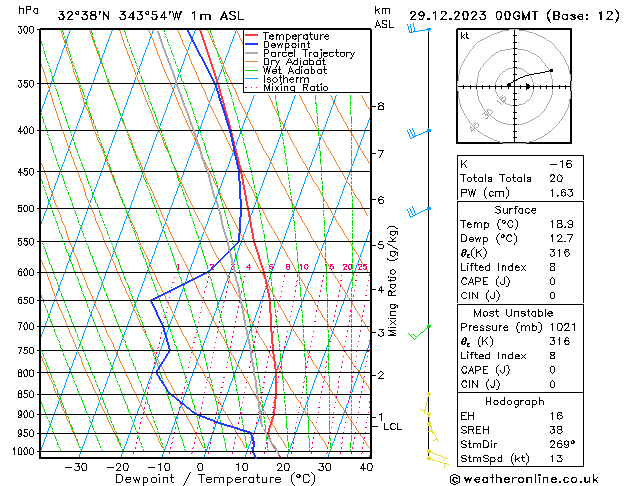629x486 pixels.
Task: Click the 'Isotherm' legend label
Action: (x=286, y=79)
